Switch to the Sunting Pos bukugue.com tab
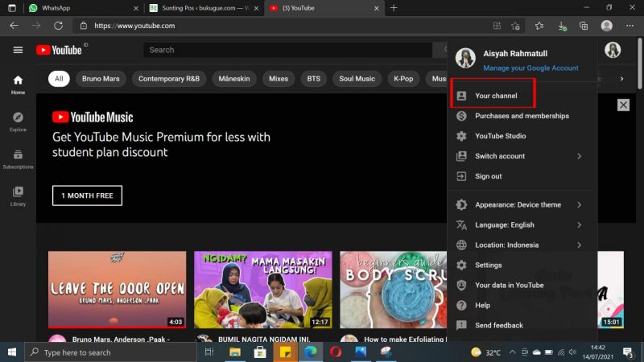The width and height of the screenshot is (644, 362). 204,8
